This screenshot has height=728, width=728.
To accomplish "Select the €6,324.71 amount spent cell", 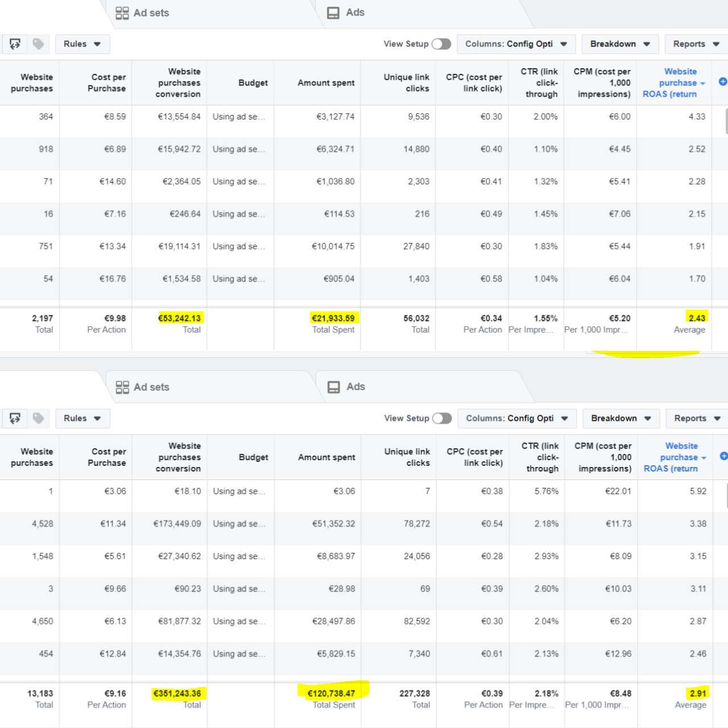I will [x=335, y=149].
